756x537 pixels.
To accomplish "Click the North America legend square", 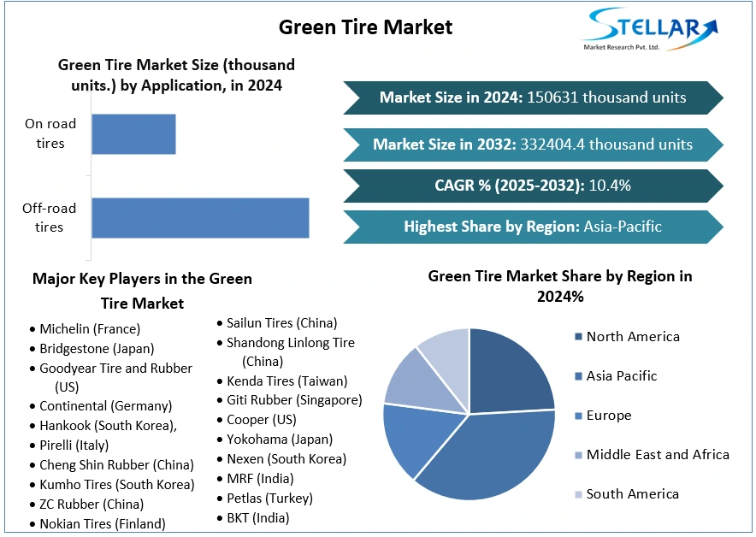I will (x=579, y=337).
